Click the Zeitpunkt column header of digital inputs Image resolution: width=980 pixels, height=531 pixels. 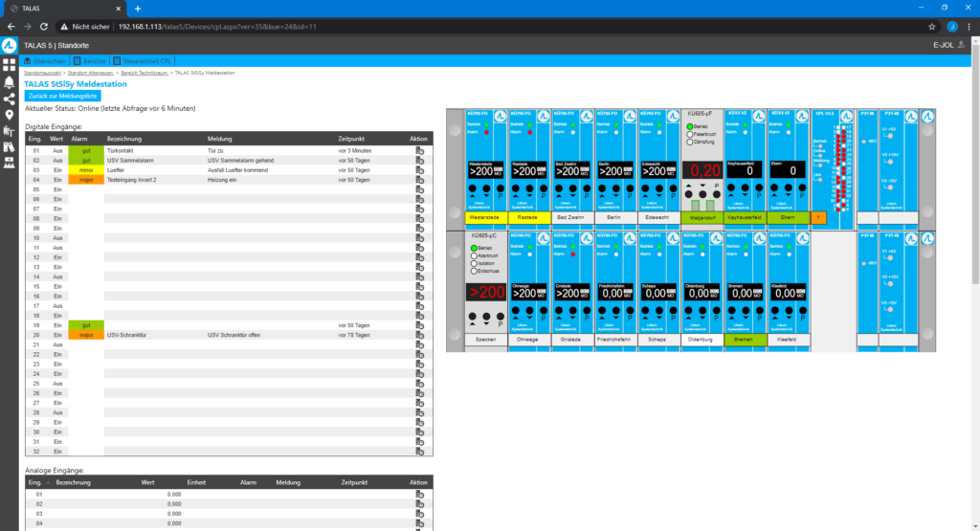click(351, 139)
